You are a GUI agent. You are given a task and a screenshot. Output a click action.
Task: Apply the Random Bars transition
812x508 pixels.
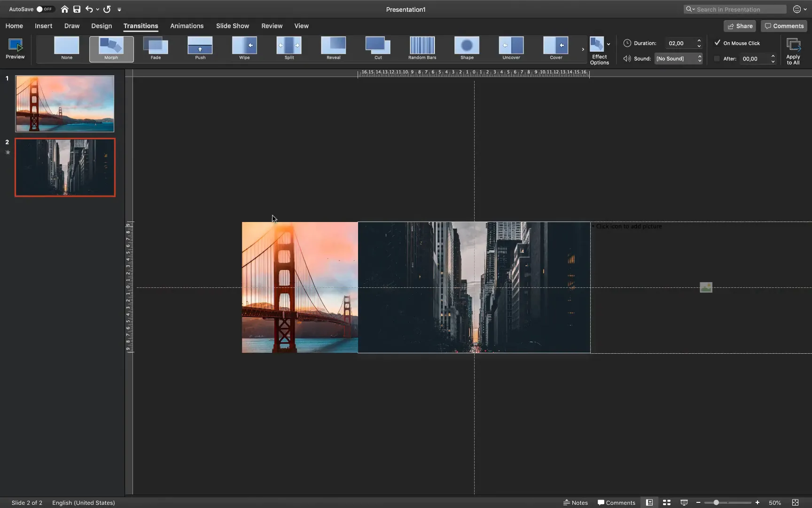click(x=422, y=49)
